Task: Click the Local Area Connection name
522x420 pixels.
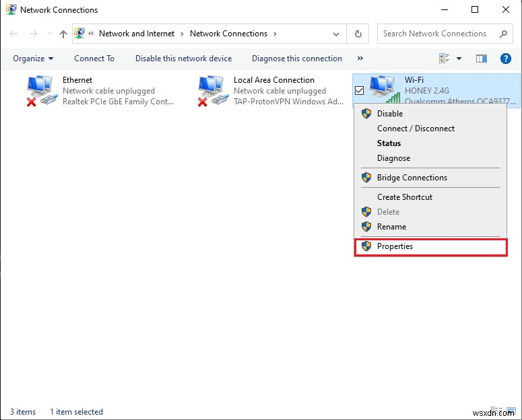Action: (273, 80)
